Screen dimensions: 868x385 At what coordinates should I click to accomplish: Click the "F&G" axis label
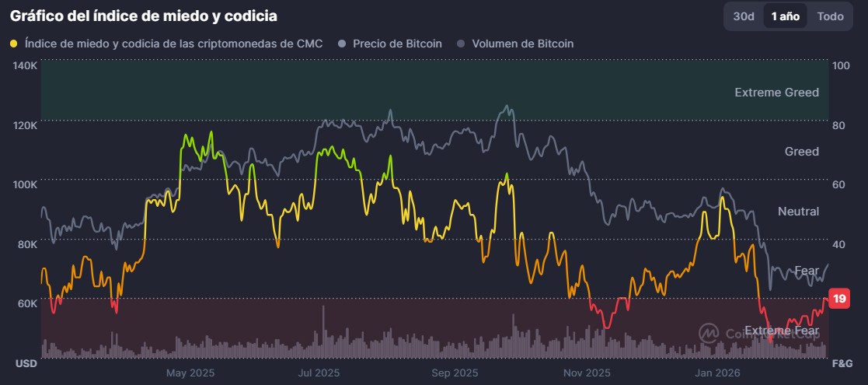[842, 363]
